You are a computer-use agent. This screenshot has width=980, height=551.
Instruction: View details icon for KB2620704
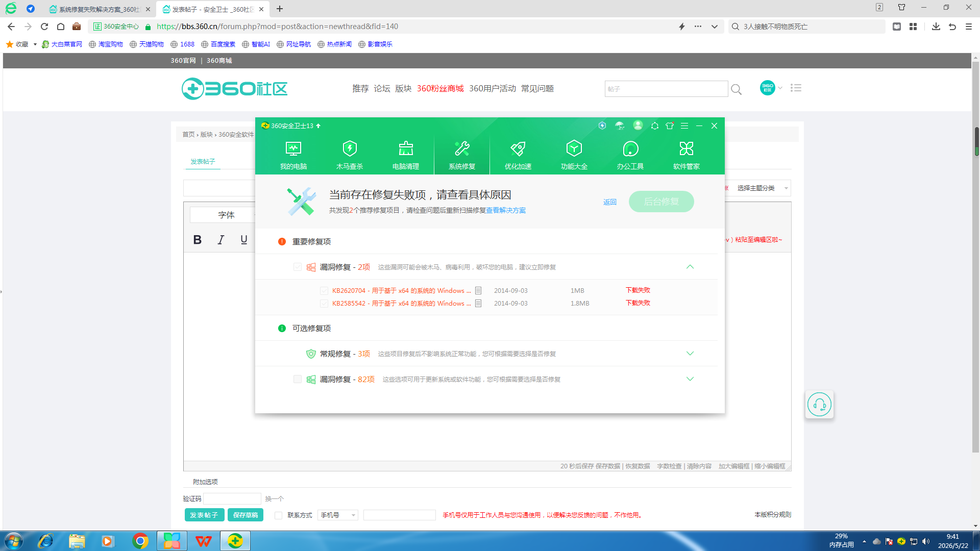[x=478, y=291]
